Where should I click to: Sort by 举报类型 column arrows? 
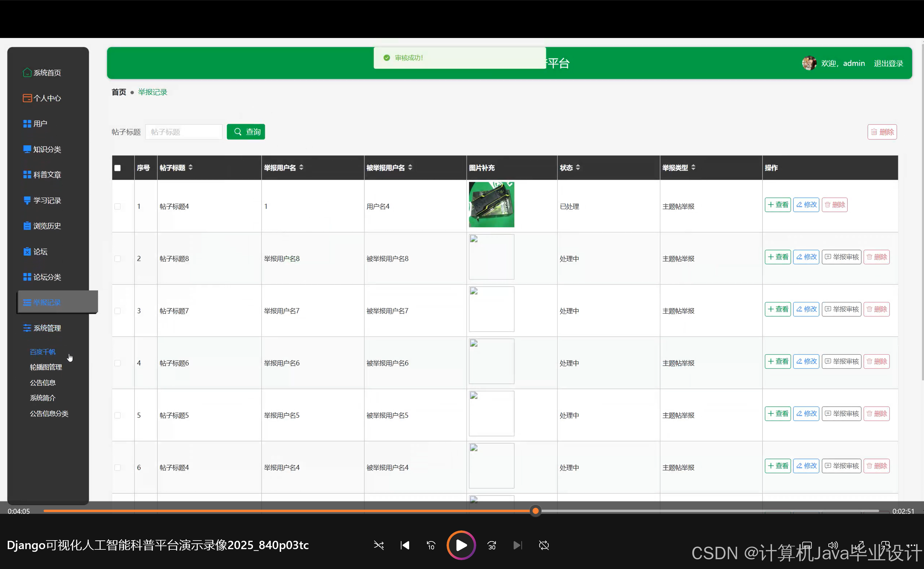tap(693, 167)
